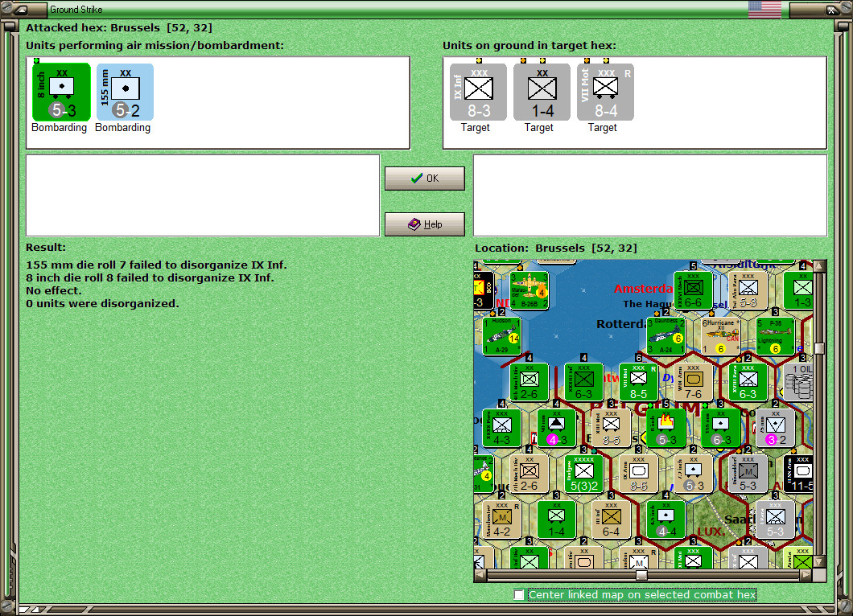Select the IX Inf 8-3 target unit
The height and width of the screenshot is (616, 853).
point(478,92)
